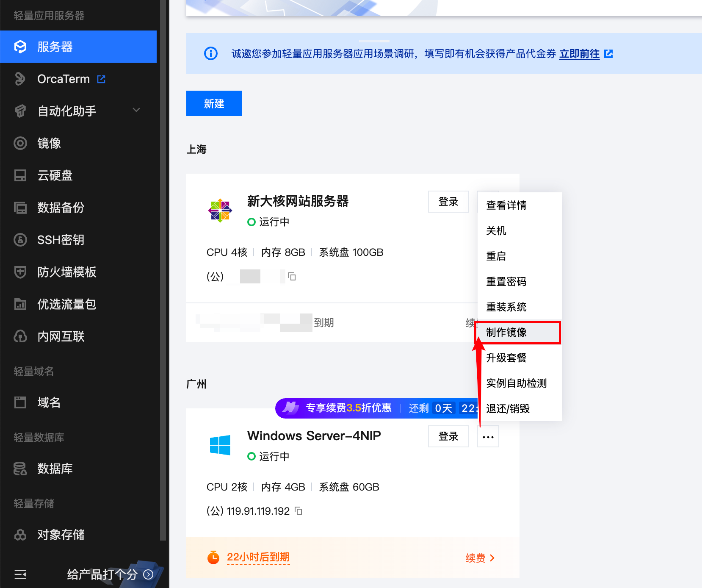This screenshot has height=588, width=702.
Task: Follow the 立即前往 survey link
Action: point(579,54)
